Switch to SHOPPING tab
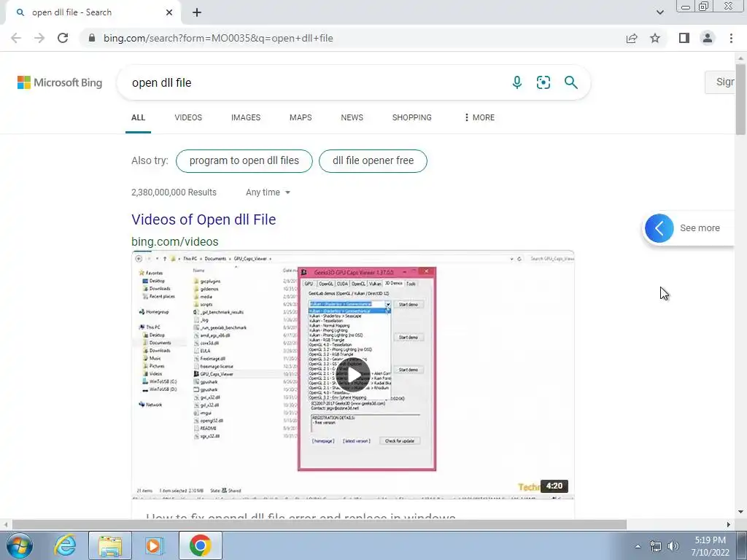Screen dimensions: 747x560 (411, 117)
